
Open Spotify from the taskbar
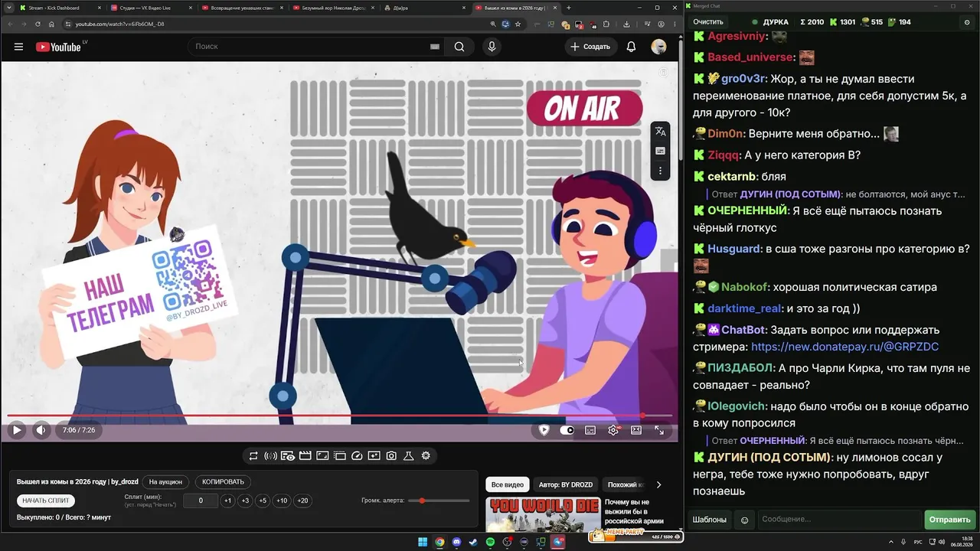click(490, 542)
